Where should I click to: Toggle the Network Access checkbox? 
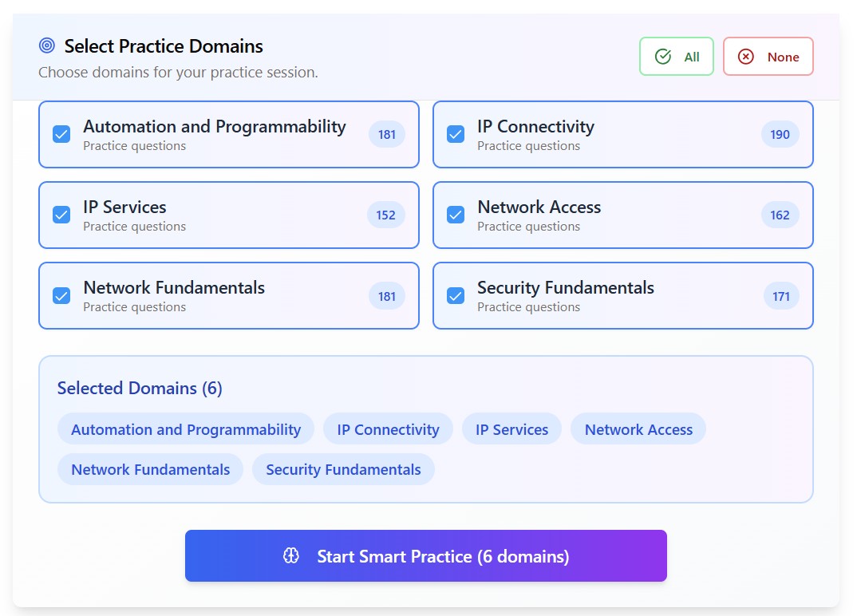pyautogui.click(x=456, y=215)
